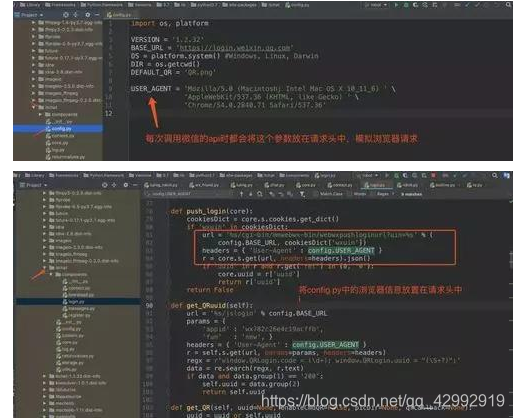This screenshot has width=515, height=420.
Task: Open Project view dropdown in top window
Action: pos(29,15)
